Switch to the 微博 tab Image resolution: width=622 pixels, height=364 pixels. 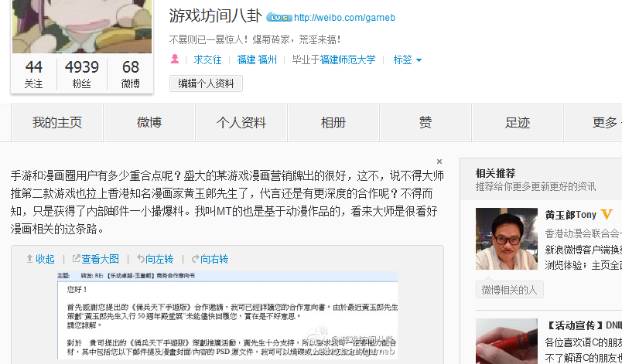click(x=149, y=123)
